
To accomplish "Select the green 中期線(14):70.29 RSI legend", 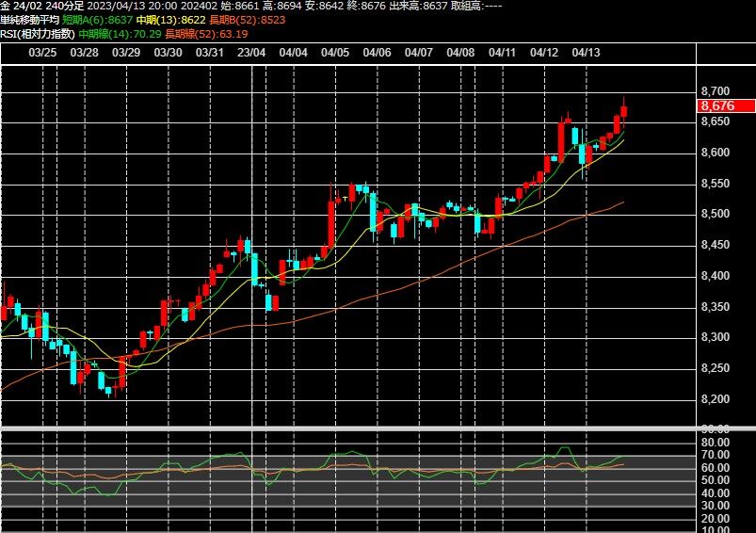I will [121, 34].
